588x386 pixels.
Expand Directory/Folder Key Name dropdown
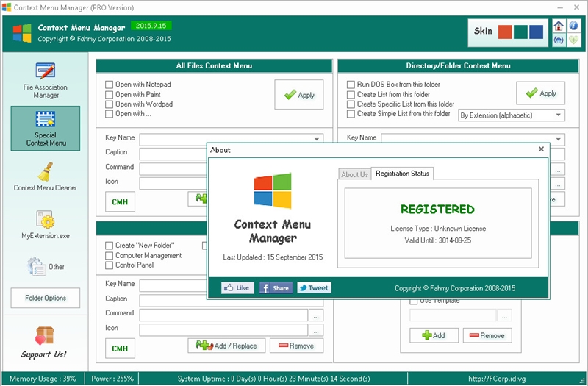click(559, 139)
